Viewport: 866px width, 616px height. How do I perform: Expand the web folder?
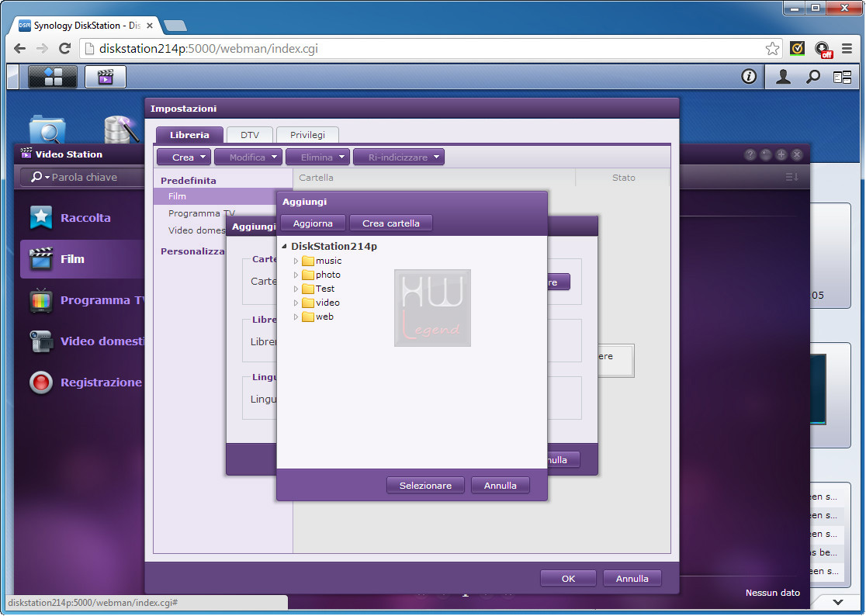[296, 317]
